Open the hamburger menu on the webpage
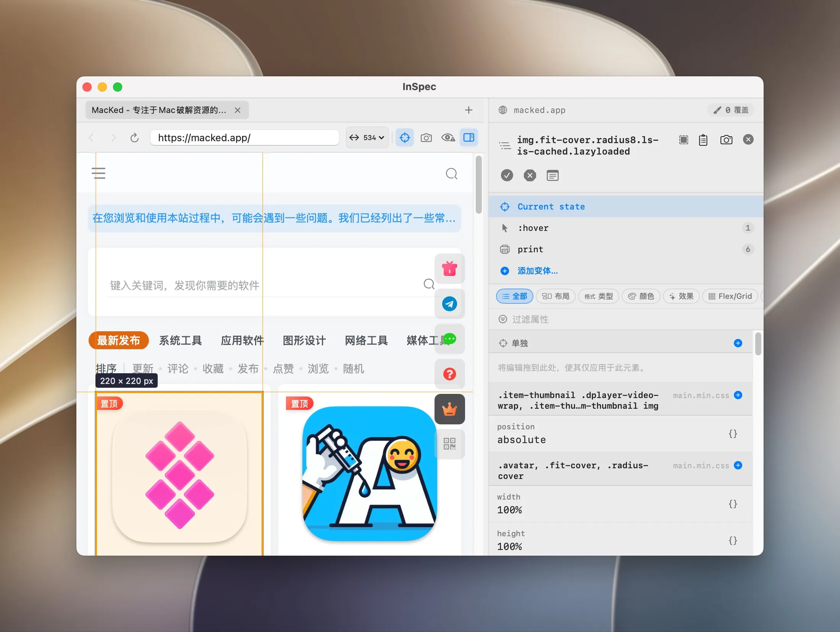 point(99,173)
